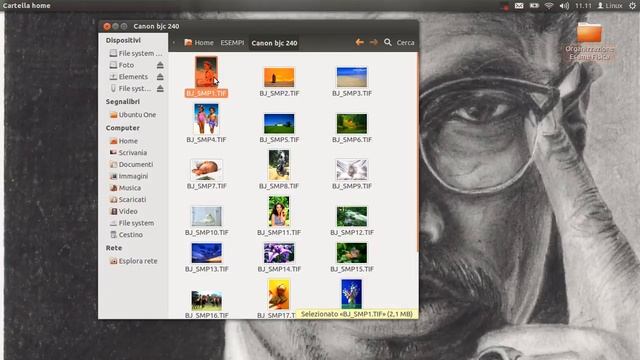Eject the File syst... volume

point(160,89)
